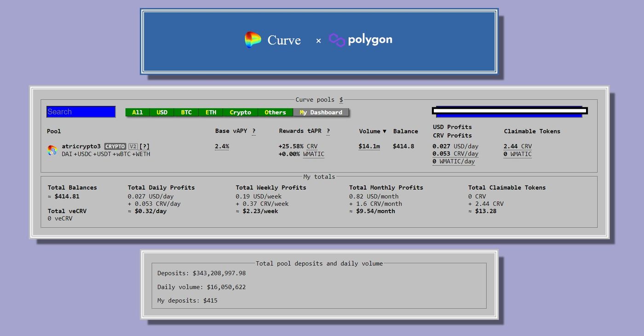Click the Pool column header
The height and width of the screenshot is (336, 644).
tap(54, 131)
